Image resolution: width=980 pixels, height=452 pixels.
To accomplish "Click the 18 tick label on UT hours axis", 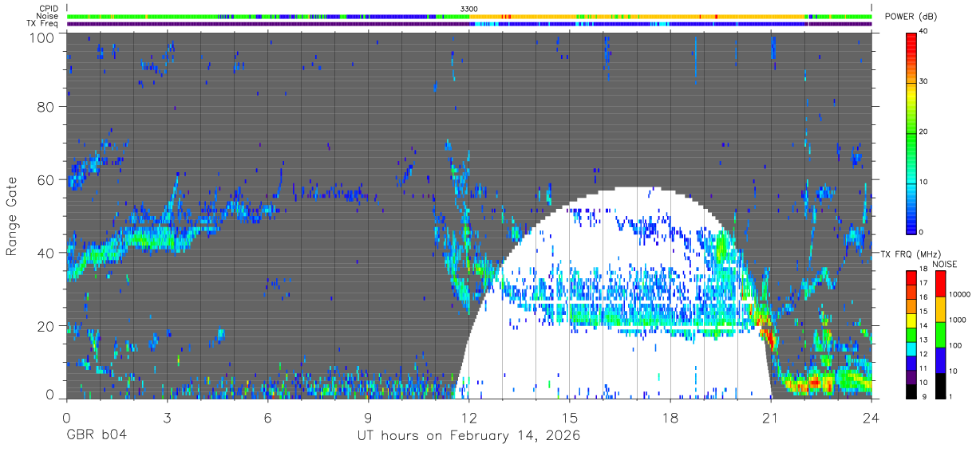I will click(670, 417).
